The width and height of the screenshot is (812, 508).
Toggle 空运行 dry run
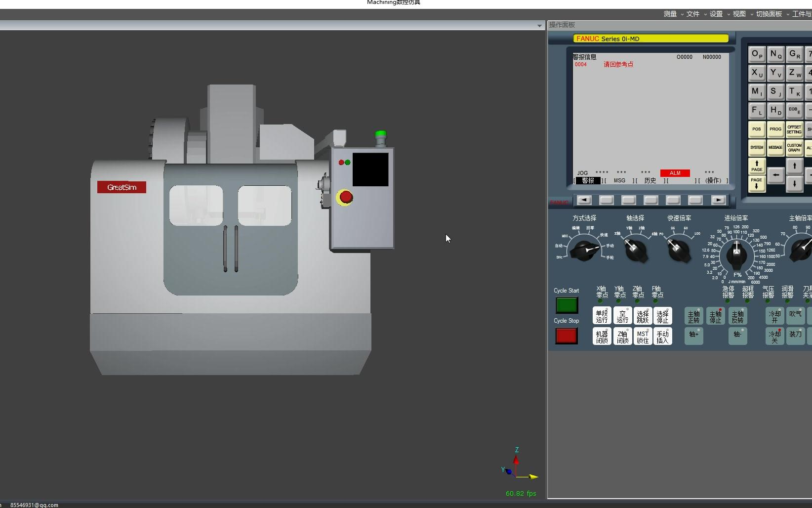[622, 316]
